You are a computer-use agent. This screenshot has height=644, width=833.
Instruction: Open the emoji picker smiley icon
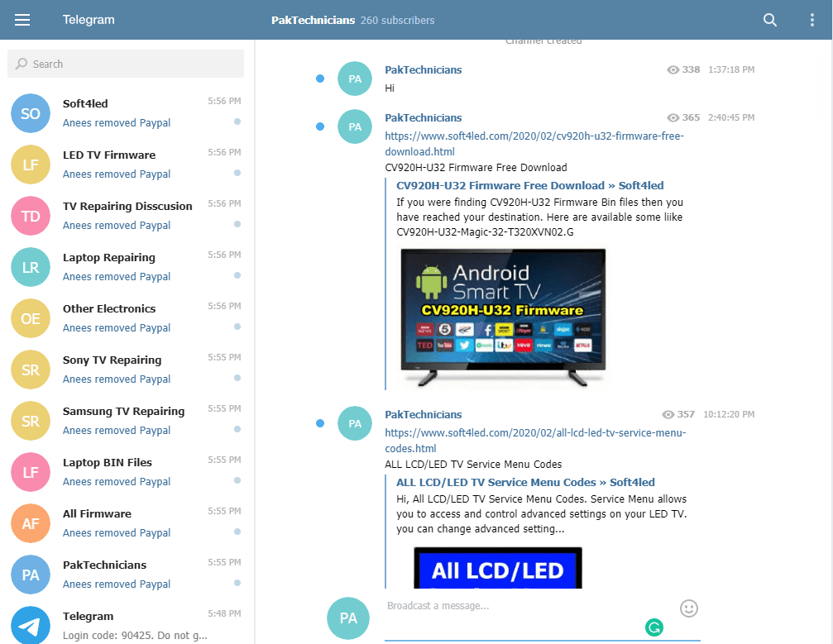click(689, 608)
